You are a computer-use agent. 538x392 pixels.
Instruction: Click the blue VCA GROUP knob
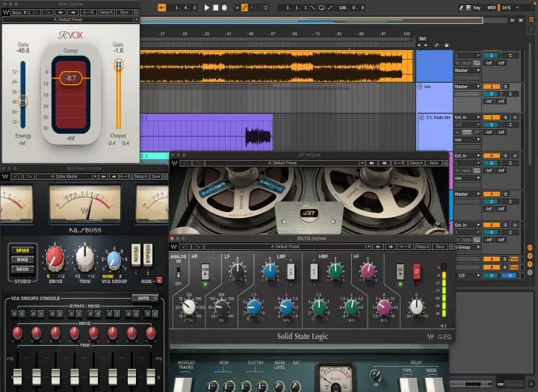click(114, 261)
